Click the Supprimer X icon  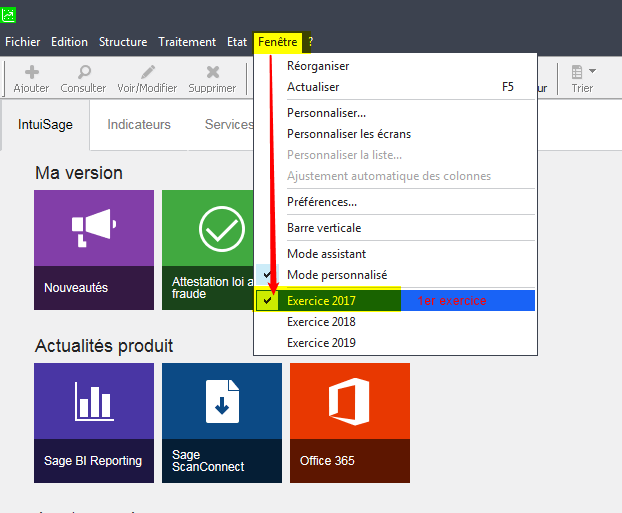click(212, 72)
